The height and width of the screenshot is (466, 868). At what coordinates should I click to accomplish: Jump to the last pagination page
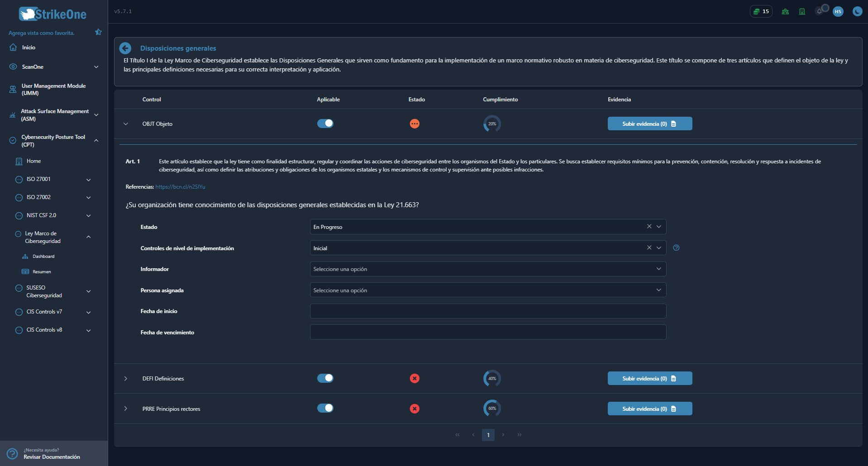(519, 435)
